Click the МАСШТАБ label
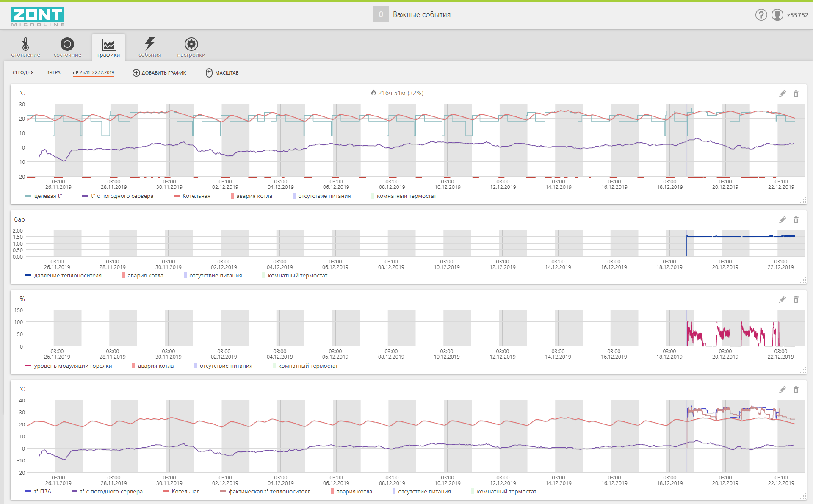The width and height of the screenshot is (813, 504). (227, 73)
